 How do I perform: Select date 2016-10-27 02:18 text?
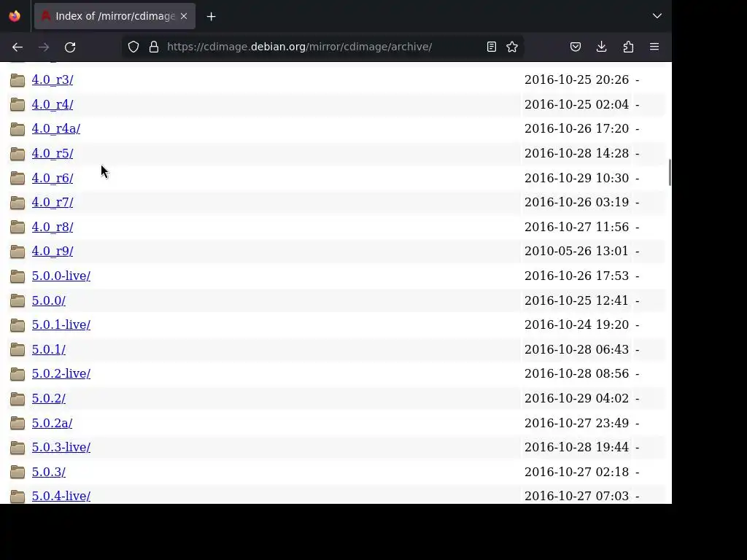tap(576, 472)
